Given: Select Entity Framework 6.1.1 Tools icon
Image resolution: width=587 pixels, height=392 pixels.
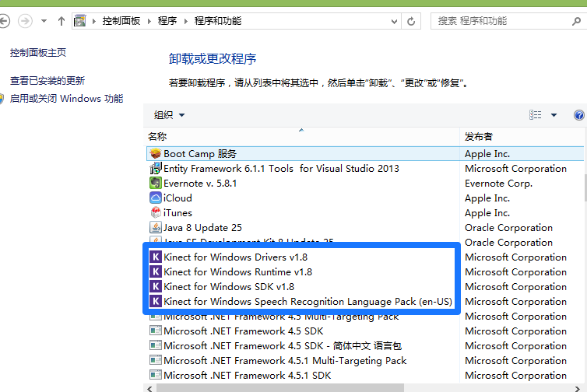Looking at the screenshot, I should coord(156,168).
